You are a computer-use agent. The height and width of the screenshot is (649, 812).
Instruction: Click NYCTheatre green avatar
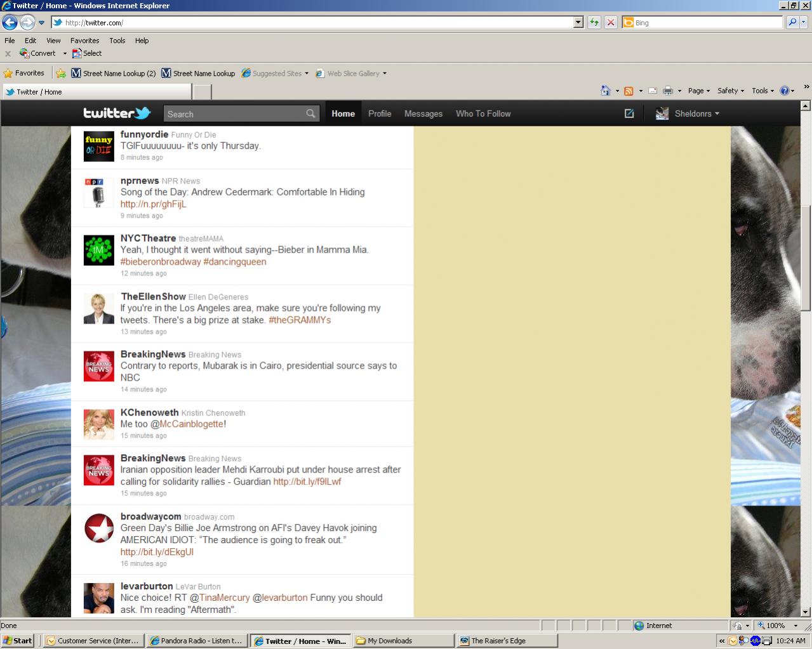pyautogui.click(x=99, y=250)
